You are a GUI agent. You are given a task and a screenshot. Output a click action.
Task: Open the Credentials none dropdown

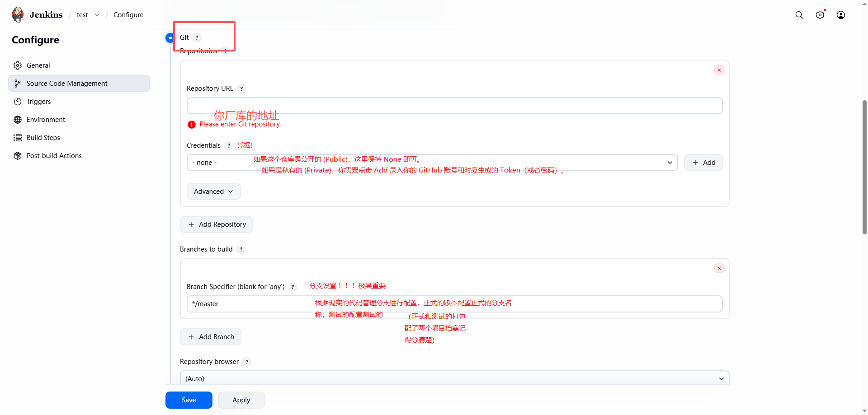432,163
